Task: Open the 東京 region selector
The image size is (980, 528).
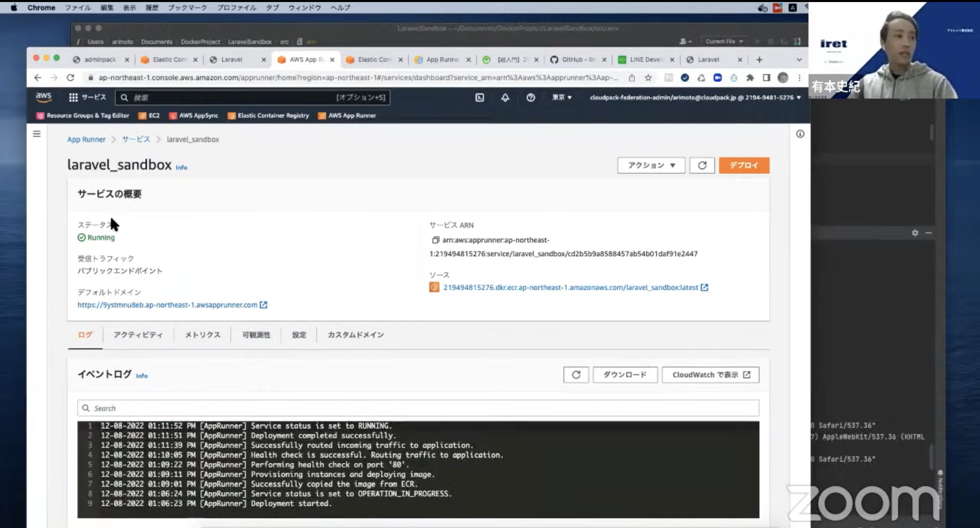Action: [x=562, y=97]
